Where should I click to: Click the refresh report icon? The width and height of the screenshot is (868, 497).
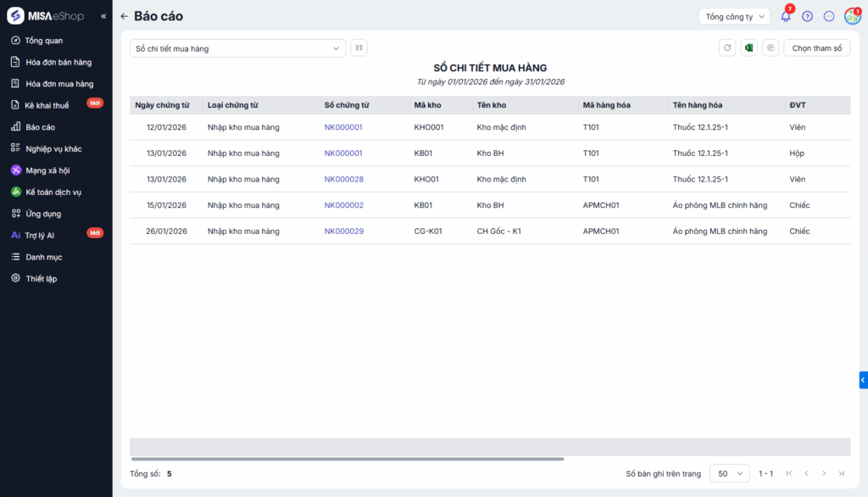726,48
